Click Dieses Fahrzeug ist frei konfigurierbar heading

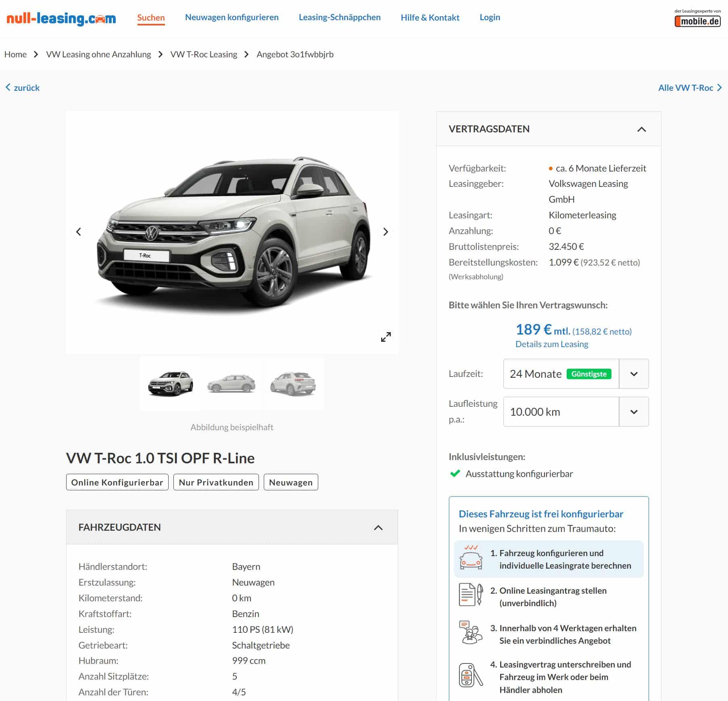541,514
